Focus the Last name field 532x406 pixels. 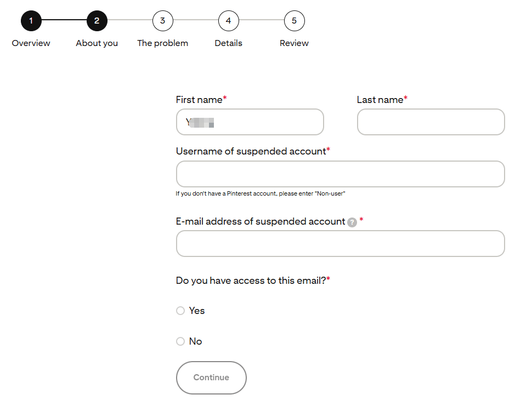[x=431, y=122]
